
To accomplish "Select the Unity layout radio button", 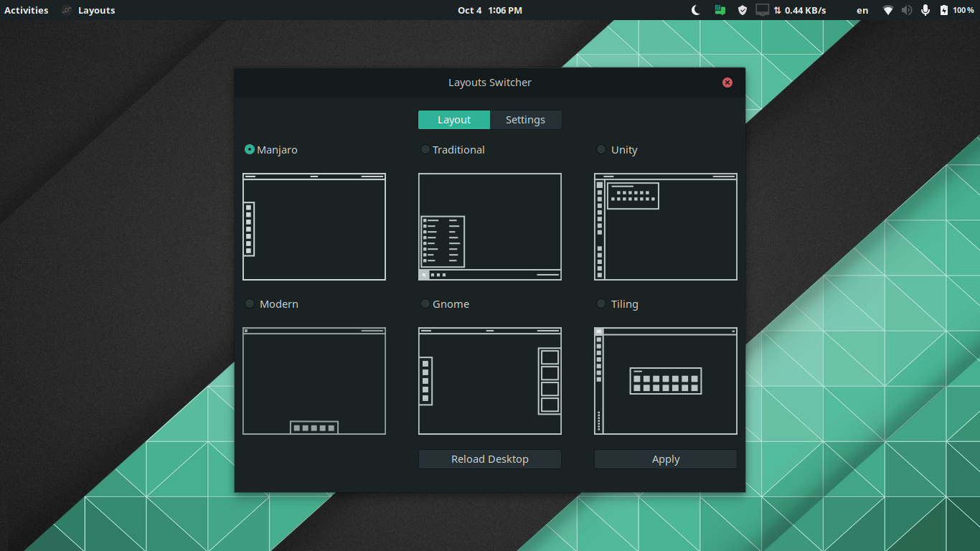I will coord(601,149).
